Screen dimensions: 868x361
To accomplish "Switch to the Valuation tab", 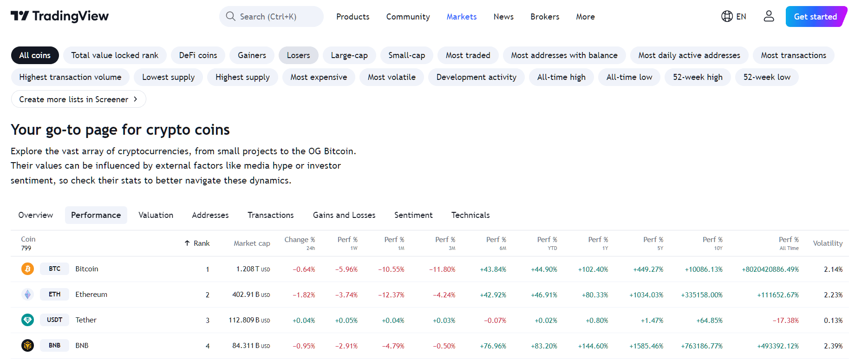I will click(x=156, y=215).
